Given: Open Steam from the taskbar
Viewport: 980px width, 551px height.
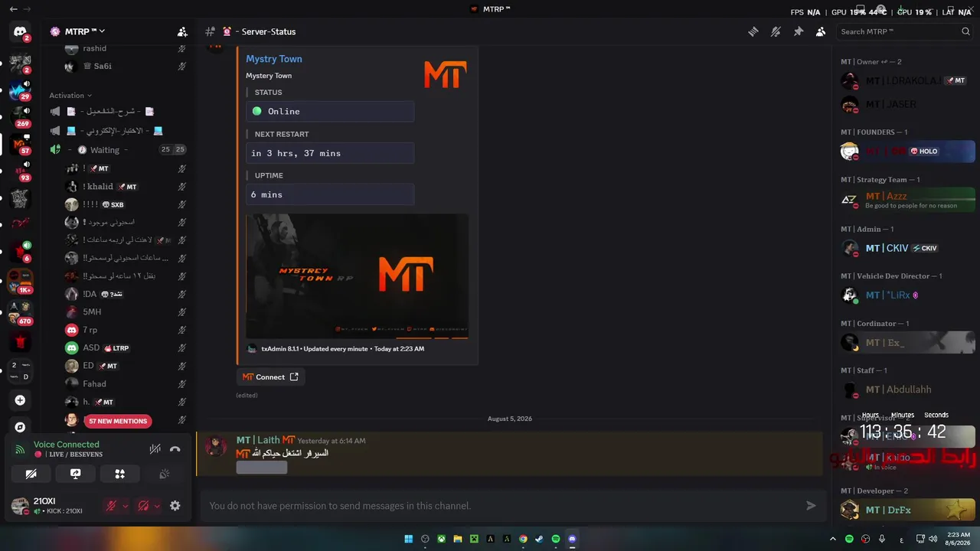Looking at the screenshot, I should click(x=540, y=539).
